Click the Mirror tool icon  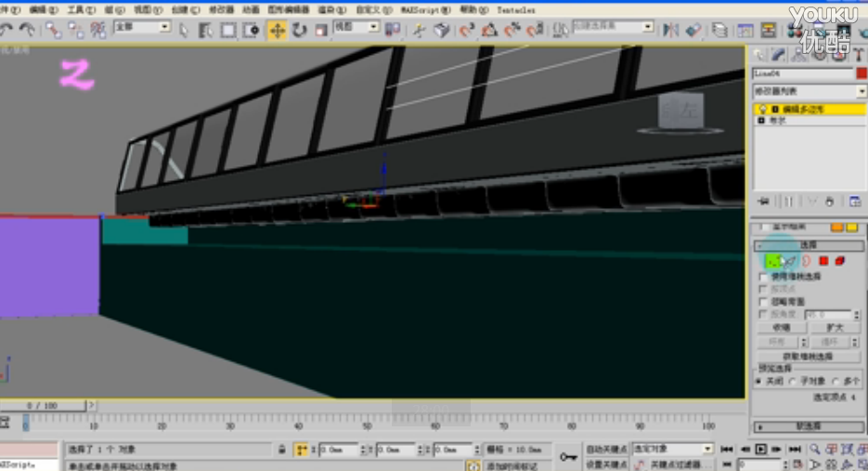671,30
